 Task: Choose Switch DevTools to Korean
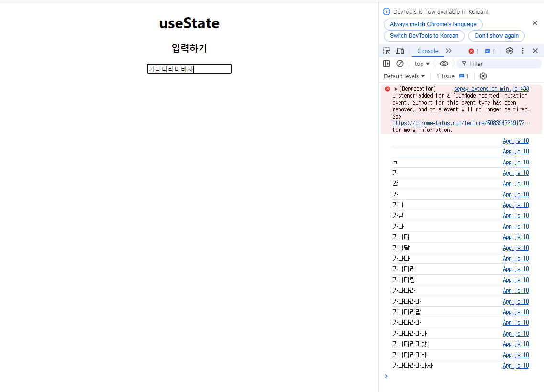click(x=424, y=35)
